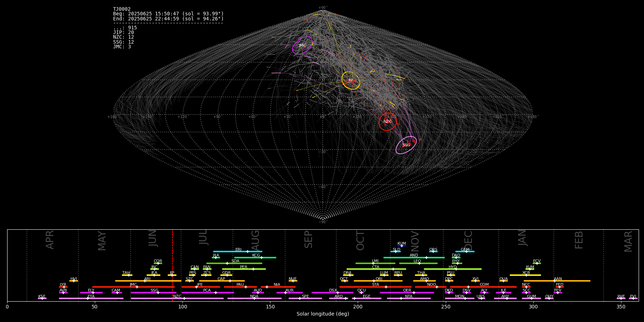Viewport: 644px width, 322px height.
Task: Select the CTA shower bar
Action: (376, 269)
